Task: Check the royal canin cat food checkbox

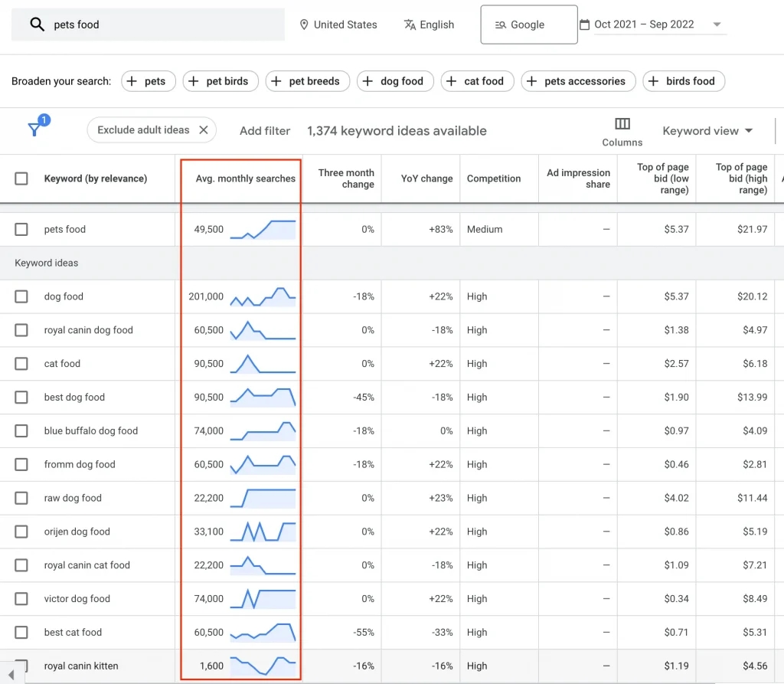Action: [x=21, y=565]
